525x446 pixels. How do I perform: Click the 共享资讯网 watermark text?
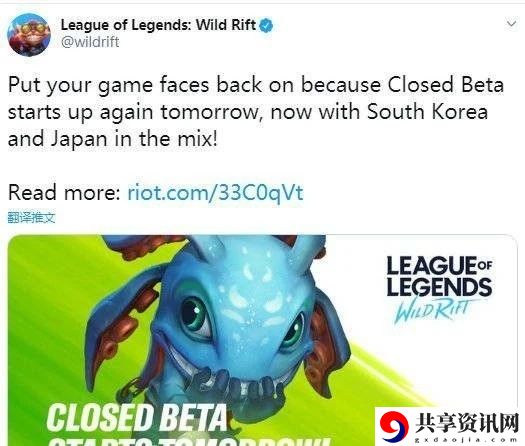tap(467, 423)
